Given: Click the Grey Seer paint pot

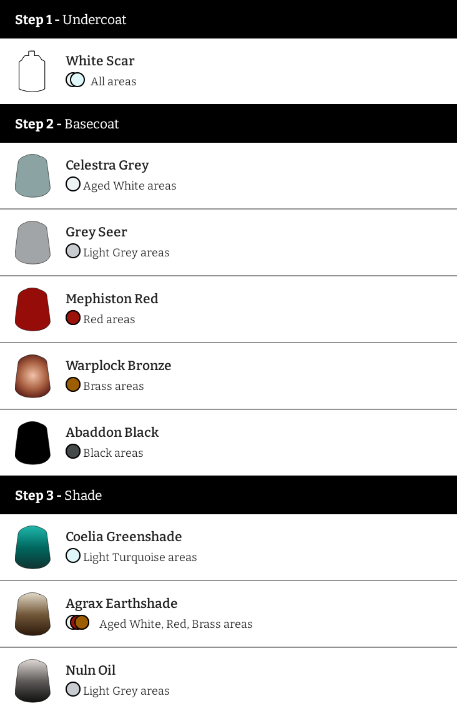Looking at the screenshot, I should click(33, 242).
